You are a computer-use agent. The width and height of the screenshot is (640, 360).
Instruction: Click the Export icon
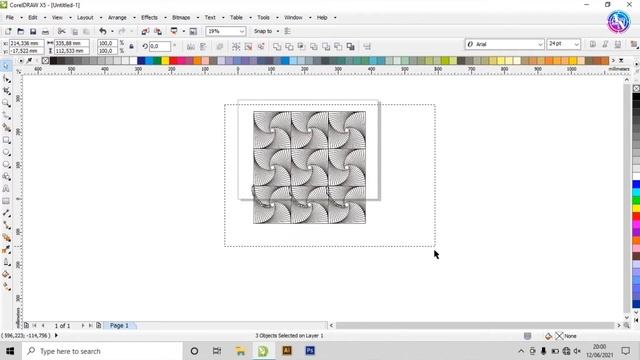click(x=158, y=31)
